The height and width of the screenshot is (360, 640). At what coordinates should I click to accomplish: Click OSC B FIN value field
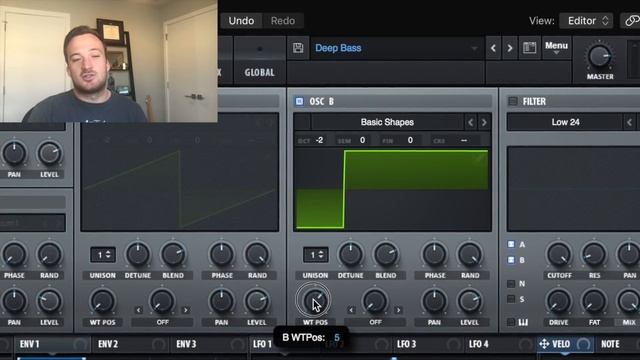click(410, 140)
